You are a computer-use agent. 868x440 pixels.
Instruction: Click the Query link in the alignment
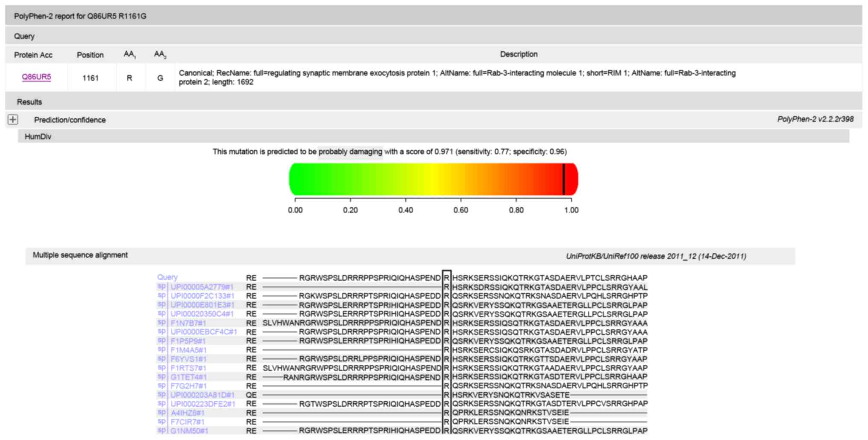(x=167, y=277)
